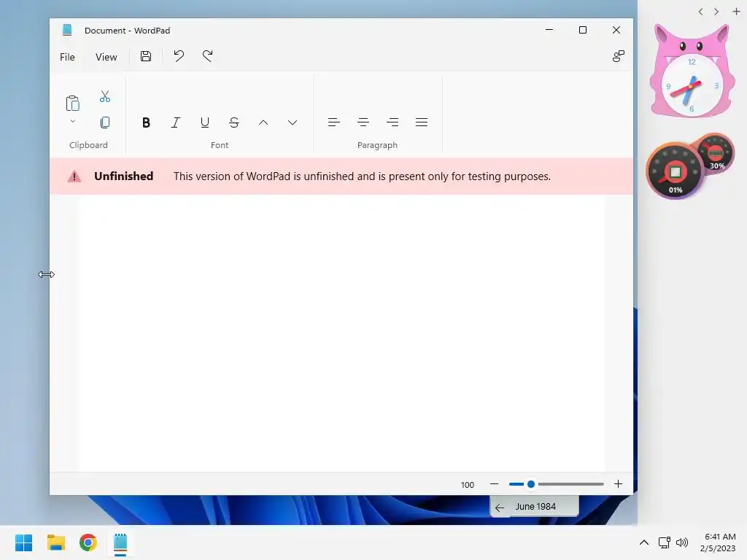Toggle underline formatting

tap(205, 122)
